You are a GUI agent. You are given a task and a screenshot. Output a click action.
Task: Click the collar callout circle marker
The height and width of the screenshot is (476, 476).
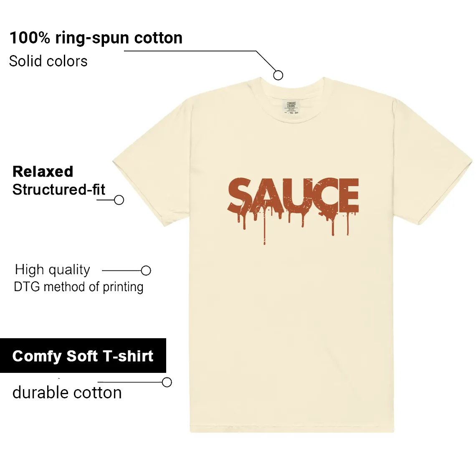click(278, 75)
